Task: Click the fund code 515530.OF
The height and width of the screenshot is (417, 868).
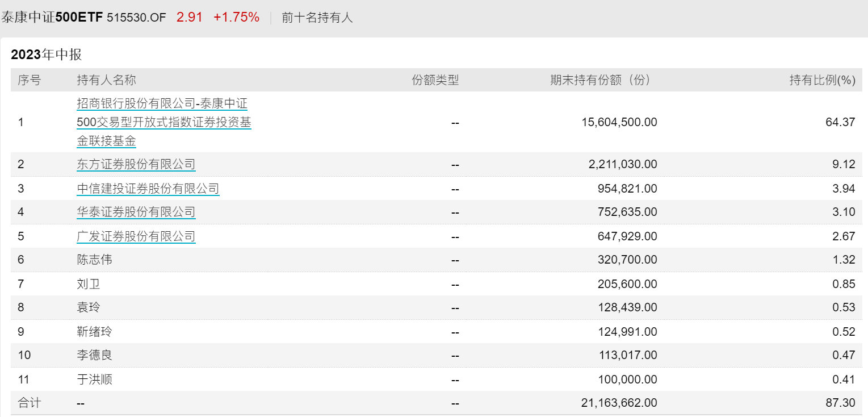Action: coord(136,18)
